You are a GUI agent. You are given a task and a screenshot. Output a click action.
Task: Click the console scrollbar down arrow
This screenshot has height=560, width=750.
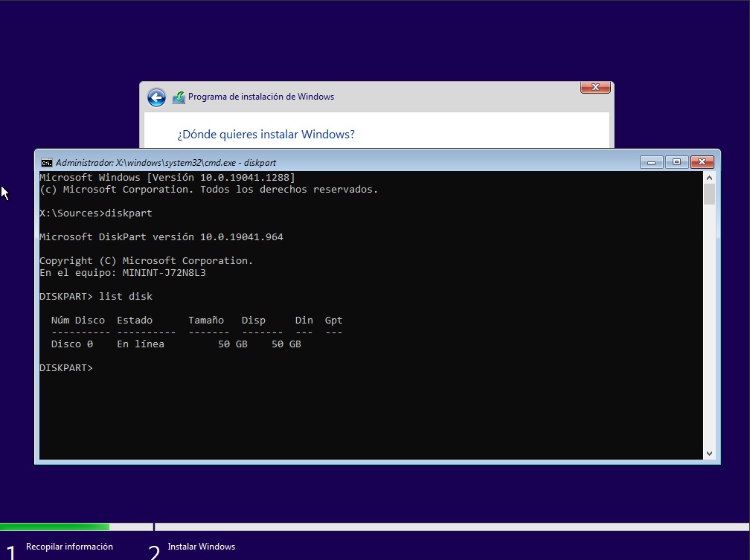[x=709, y=454]
